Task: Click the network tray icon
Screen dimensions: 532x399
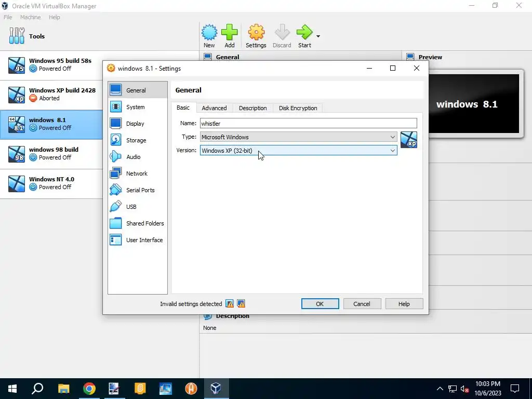Action: point(453,389)
